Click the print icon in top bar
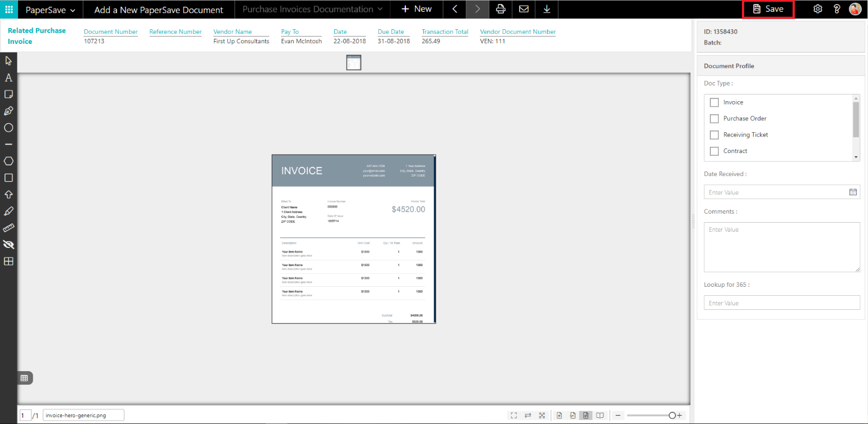 click(x=500, y=9)
